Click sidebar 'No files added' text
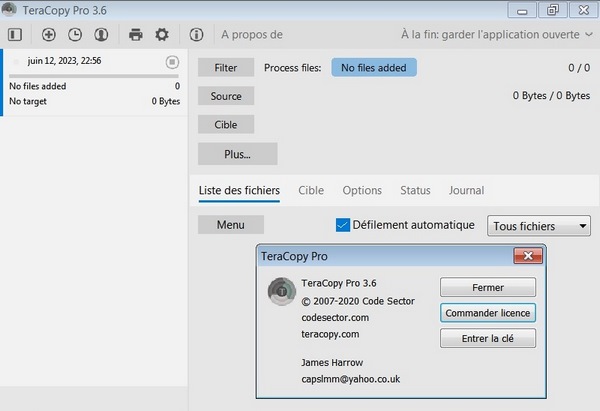Image resolution: width=600 pixels, height=411 pixels. pos(38,86)
